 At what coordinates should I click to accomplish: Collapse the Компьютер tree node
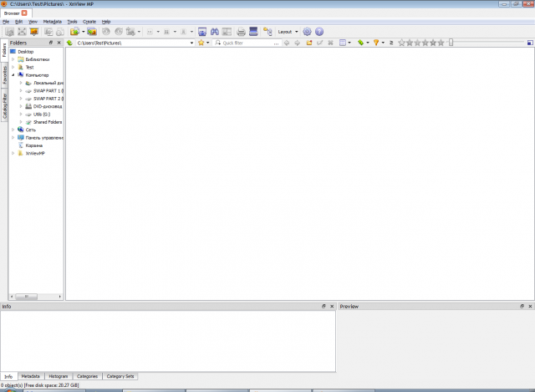tap(13, 75)
